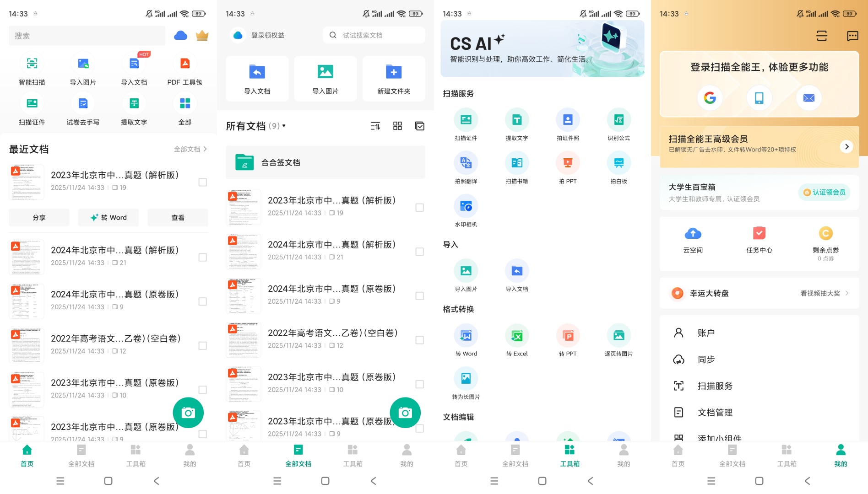This screenshot has width=868, height=494.
Task: Open the PDF 工具包 toolkit icon
Action: point(184,64)
